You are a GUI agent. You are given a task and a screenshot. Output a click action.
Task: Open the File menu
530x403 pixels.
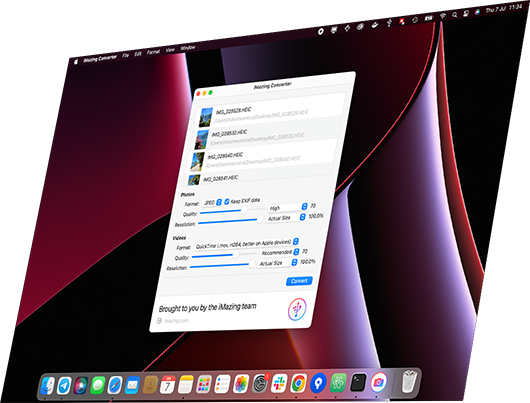[126, 55]
